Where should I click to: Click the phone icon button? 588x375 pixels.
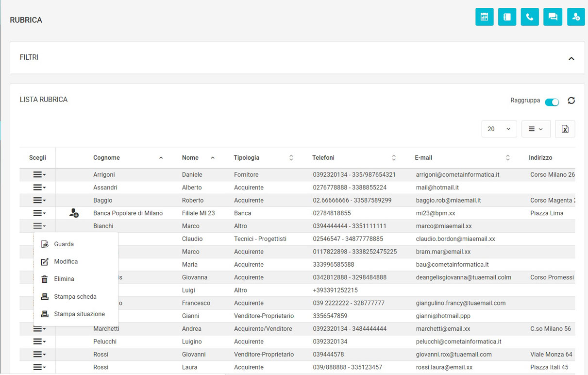pyautogui.click(x=530, y=17)
